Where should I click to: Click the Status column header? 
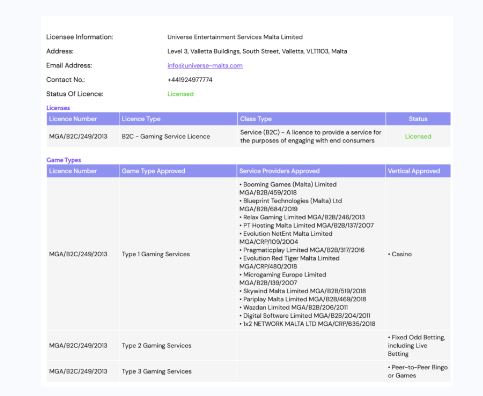click(418, 119)
